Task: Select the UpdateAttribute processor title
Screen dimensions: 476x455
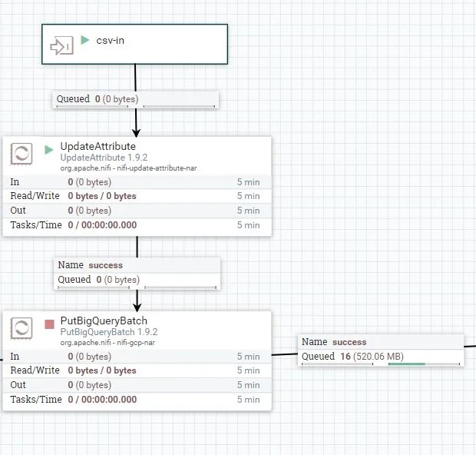Action: pos(98,146)
